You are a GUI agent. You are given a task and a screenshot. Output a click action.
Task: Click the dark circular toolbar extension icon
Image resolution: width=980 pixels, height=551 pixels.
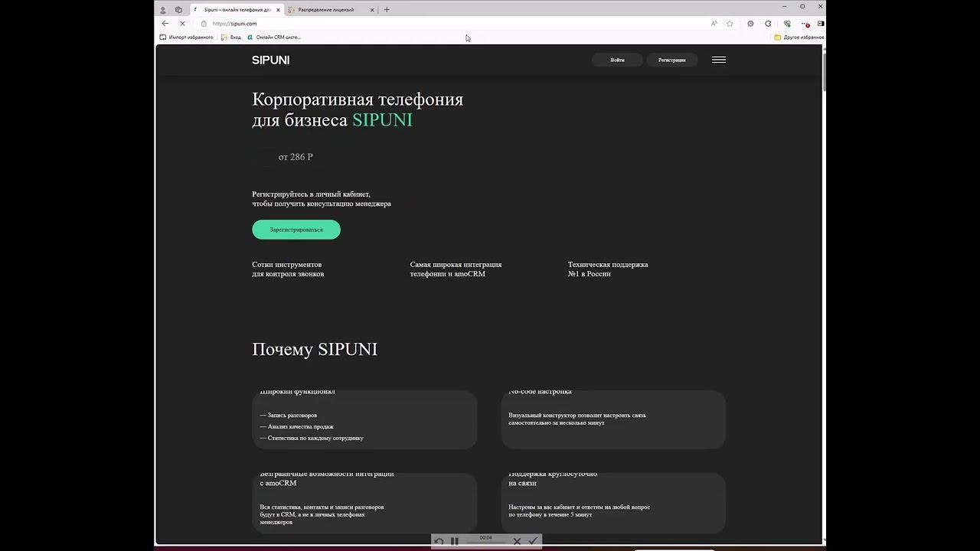click(x=750, y=24)
